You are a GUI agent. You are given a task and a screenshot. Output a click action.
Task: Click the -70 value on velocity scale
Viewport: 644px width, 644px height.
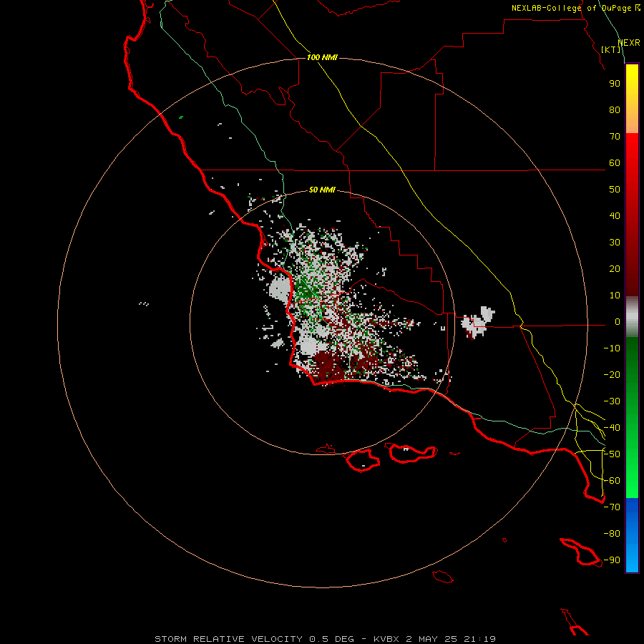612,507
